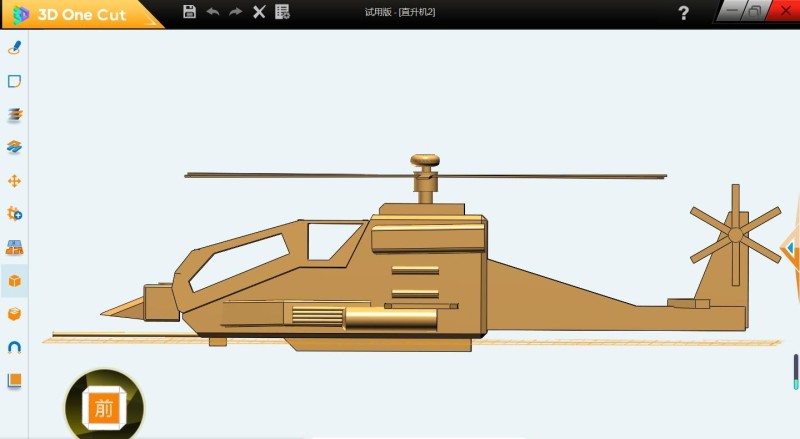Minimize the 3D One Cut window

(731, 11)
